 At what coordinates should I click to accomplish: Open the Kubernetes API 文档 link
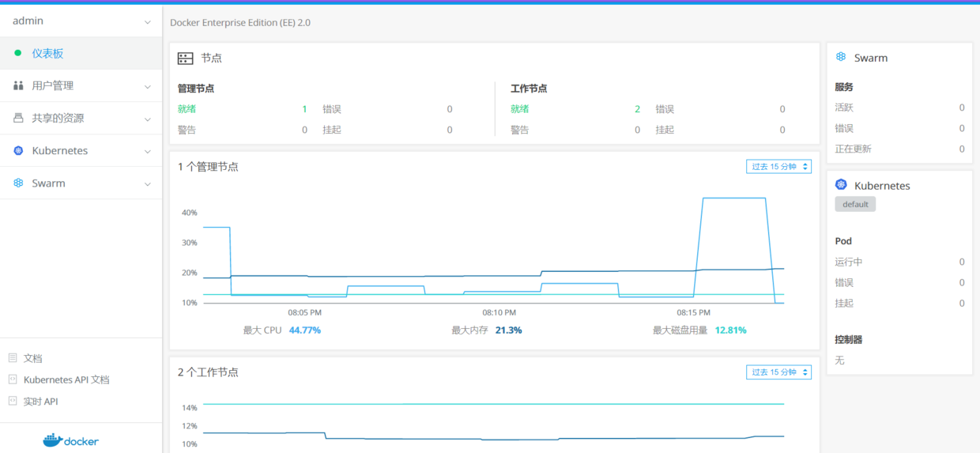(66, 379)
